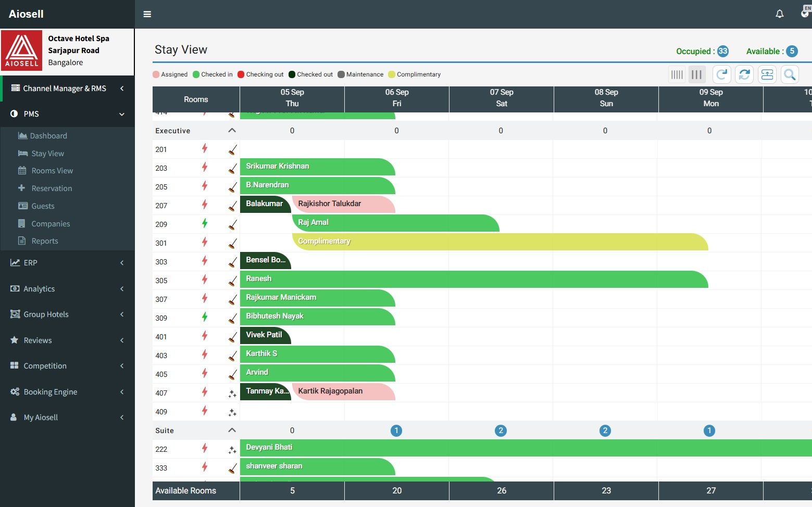Switch to wide three-column view
This screenshot has height=507, width=812.
click(696, 74)
